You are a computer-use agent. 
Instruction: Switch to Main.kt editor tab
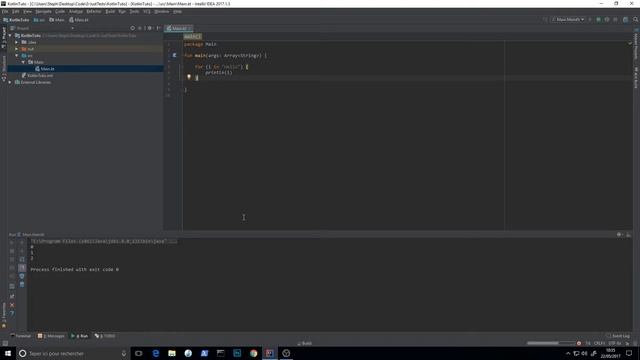click(x=178, y=28)
